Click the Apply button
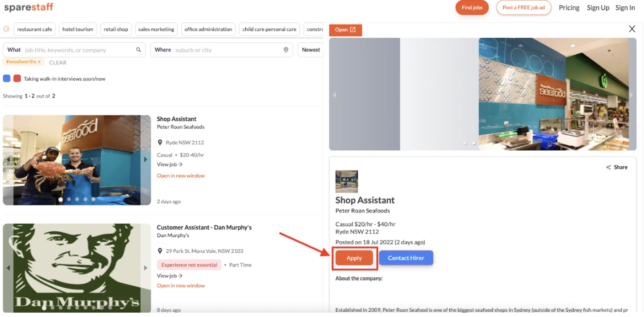644x317 pixels. coord(354,258)
